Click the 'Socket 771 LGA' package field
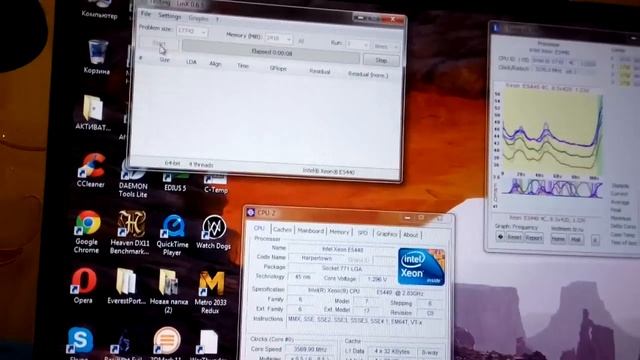The height and width of the screenshot is (360, 640). [342, 268]
